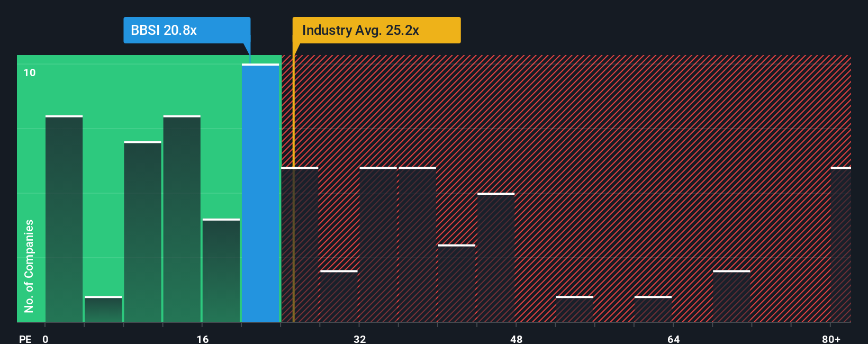868x344 pixels.
Task: Select the bar ending at PE 48
Action: 496,257
